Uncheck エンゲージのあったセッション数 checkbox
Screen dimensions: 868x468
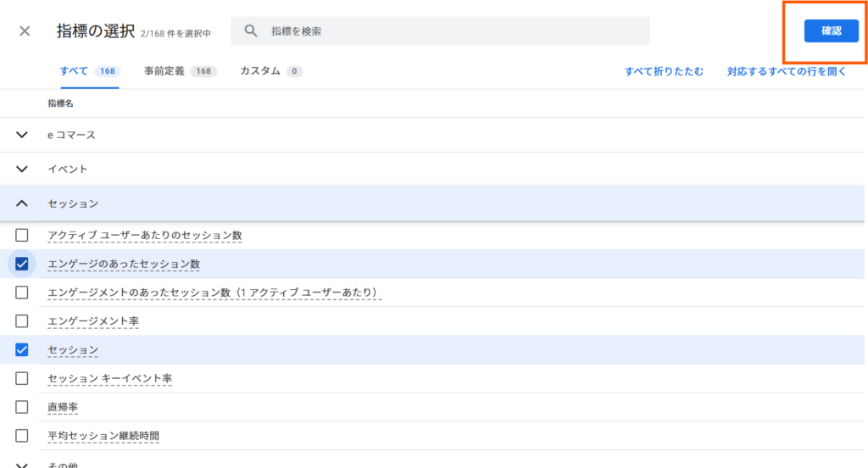point(22,264)
